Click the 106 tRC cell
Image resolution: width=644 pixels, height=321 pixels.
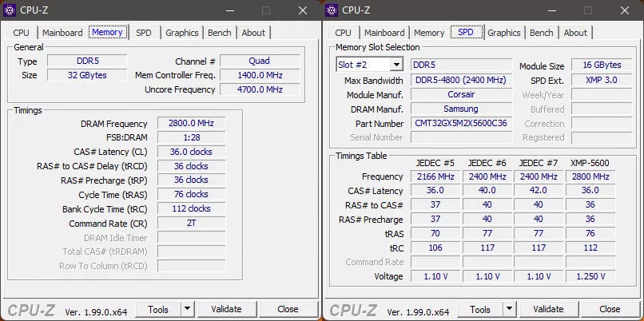click(x=435, y=248)
